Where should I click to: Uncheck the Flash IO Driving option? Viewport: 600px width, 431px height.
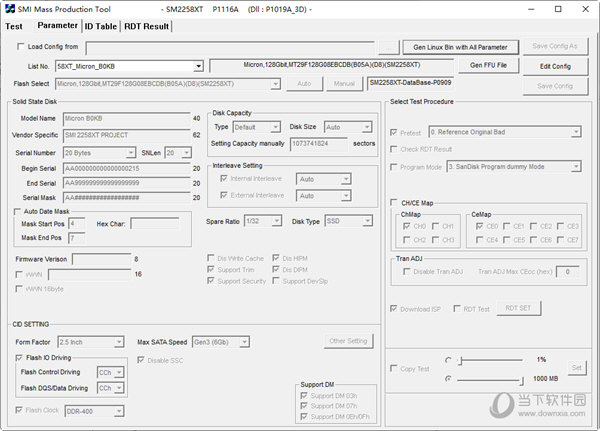click(18, 357)
